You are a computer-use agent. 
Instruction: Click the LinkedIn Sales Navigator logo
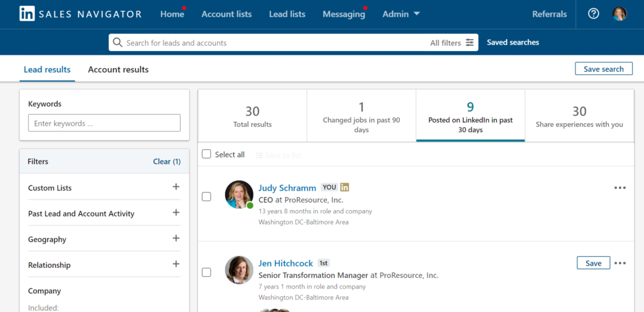click(x=80, y=14)
